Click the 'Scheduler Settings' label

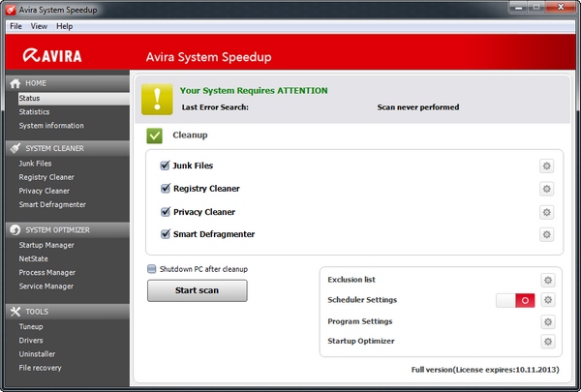(x=362, y=300)
